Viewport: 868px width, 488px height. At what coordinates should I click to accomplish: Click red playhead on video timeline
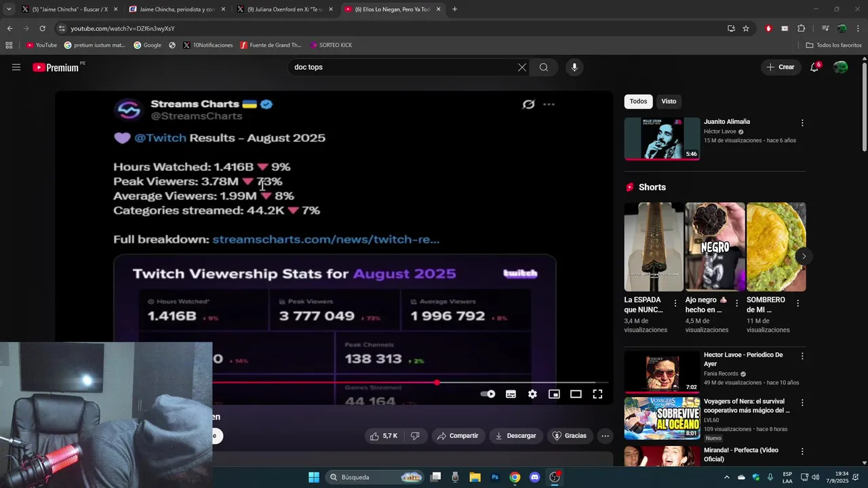[x=437, y=382]
